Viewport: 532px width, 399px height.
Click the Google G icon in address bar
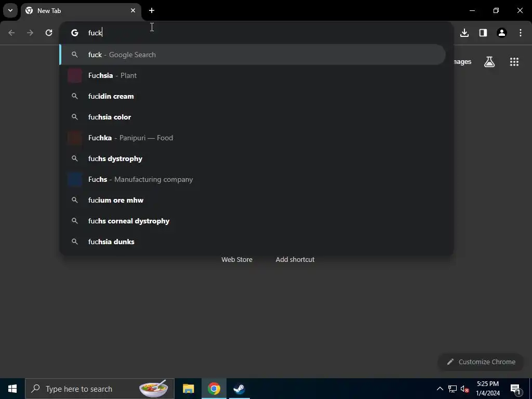point(75,33)
